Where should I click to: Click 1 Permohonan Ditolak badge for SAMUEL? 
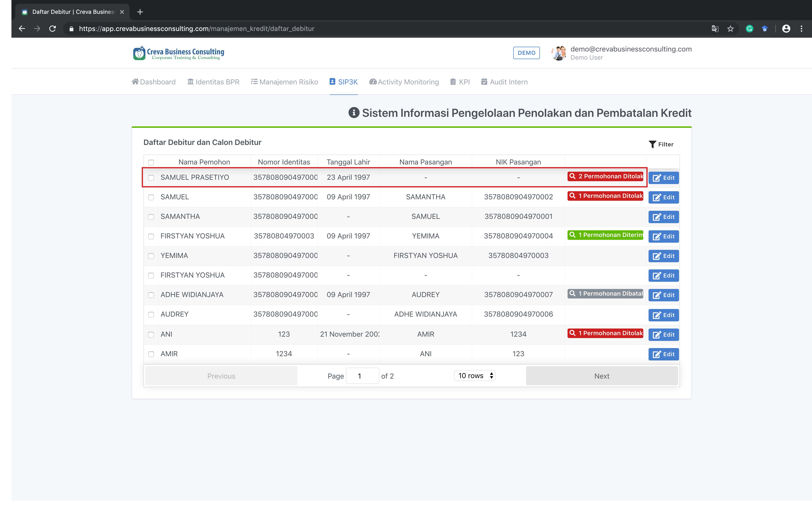[x=605, y=196]
